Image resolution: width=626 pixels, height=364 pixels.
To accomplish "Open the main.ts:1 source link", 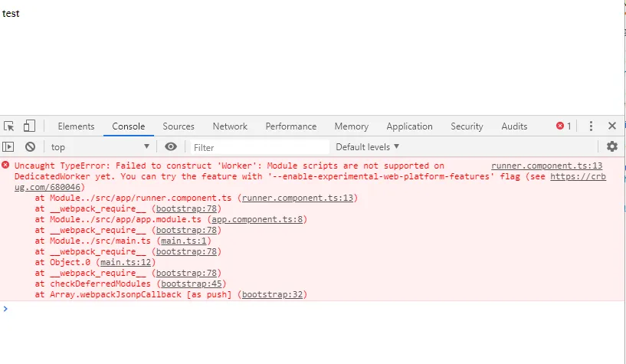I will (184, 241).
